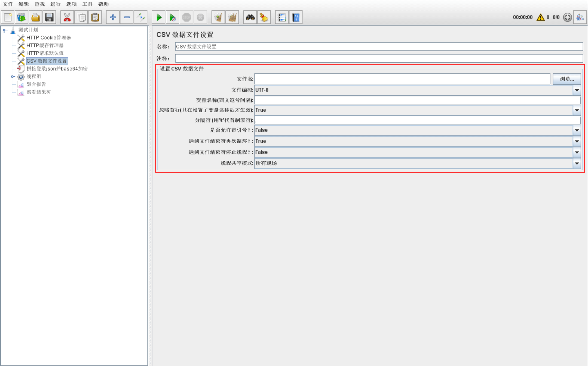The height and width of the screenshot is (366, 588).
Task: Toggle 遇到文件结束符停止线程 False option
Action: pyautogui.click(x=577, y=152)
